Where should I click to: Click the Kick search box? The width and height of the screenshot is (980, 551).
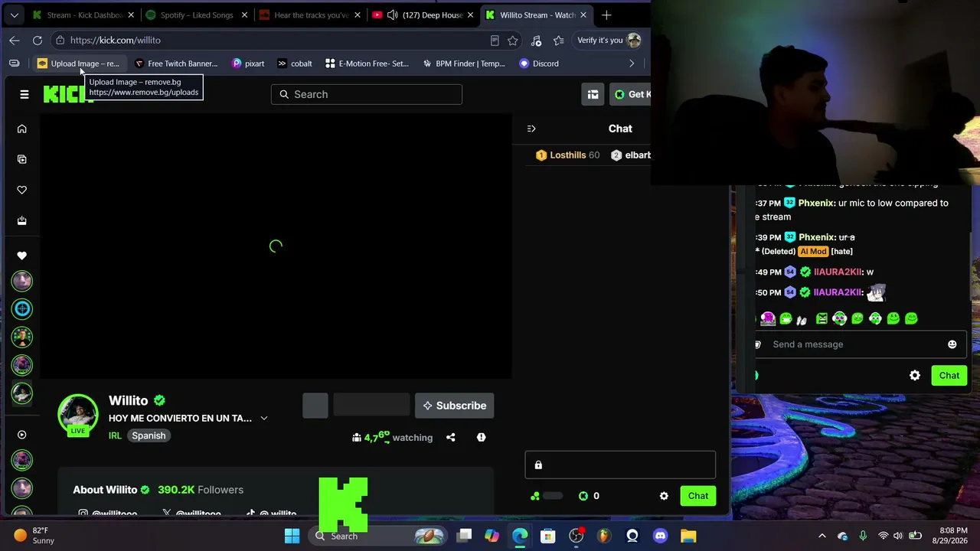pyautogui.click(x=367, y=94)
